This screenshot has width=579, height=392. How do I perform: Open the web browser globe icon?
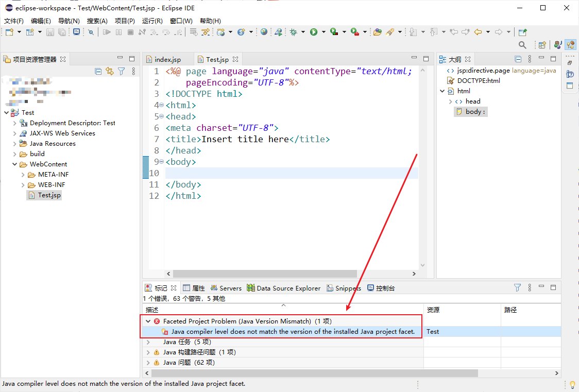264,32
